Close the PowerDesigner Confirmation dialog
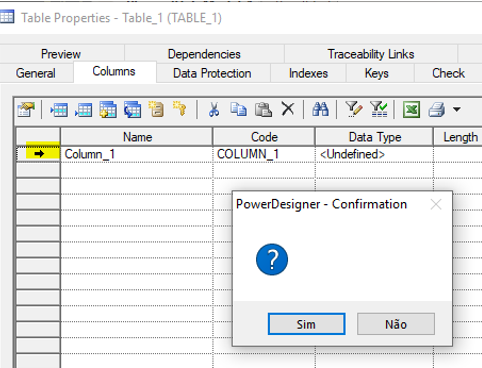The image size is (482, 368). [436, 204]
